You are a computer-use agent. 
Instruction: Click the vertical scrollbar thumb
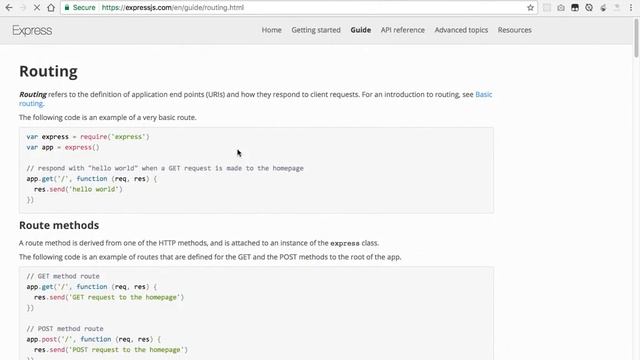[x=636, y=39]
